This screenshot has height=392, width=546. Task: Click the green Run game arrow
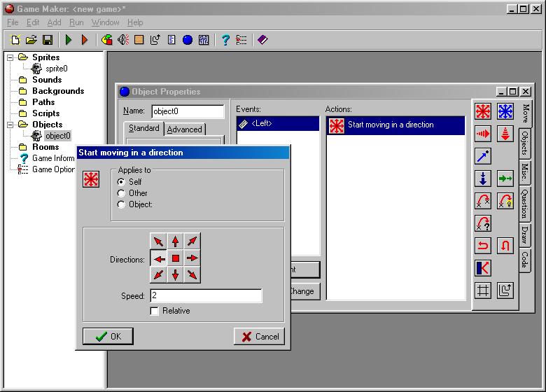69,40
